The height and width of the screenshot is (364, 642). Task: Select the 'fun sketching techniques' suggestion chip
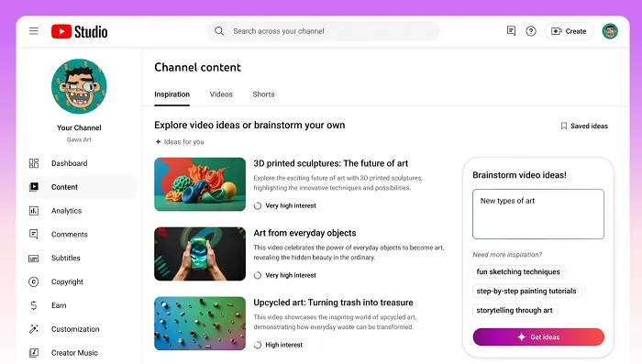coord(518,271)
